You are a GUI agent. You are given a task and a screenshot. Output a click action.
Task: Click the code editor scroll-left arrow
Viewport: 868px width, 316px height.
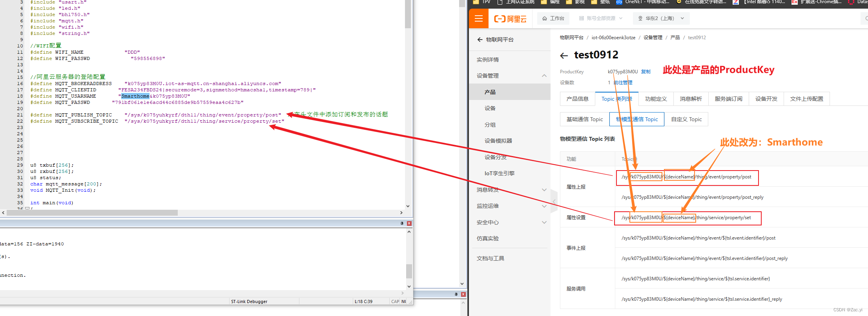click(x=3, y=212)
